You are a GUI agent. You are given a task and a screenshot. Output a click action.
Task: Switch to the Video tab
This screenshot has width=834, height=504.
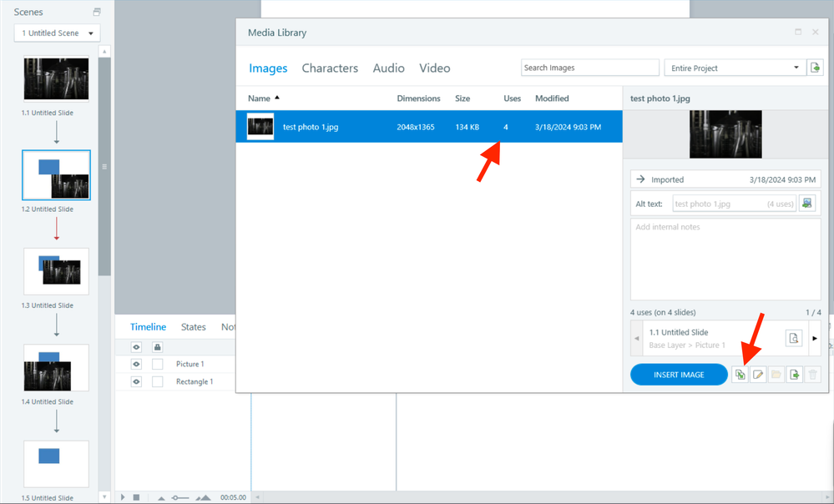tap(435, 68)
